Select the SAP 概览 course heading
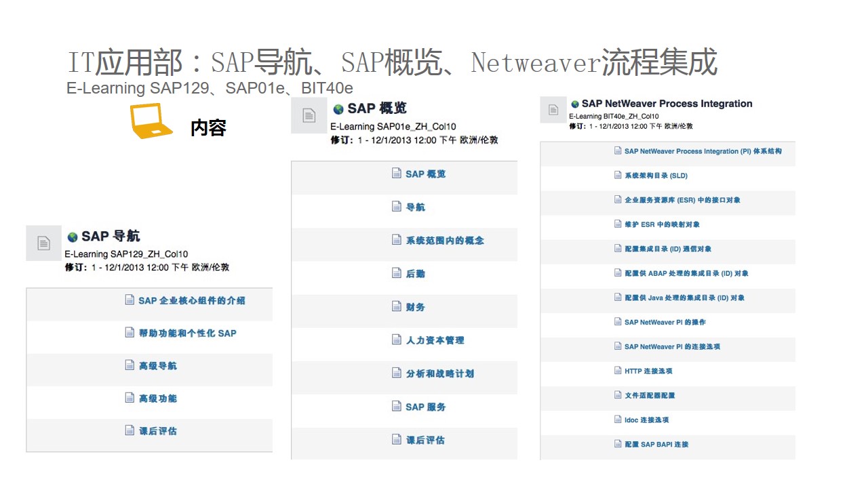 tap(377, 108)
